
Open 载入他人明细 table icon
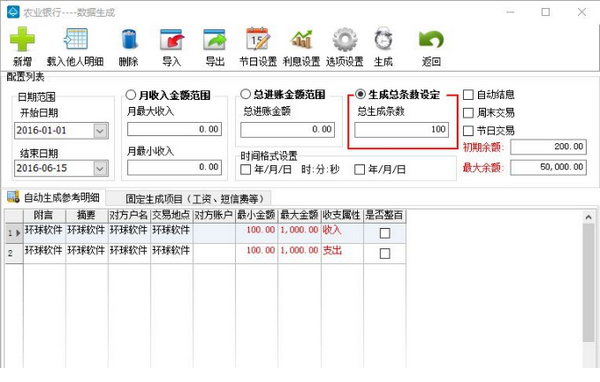coord(75,39)
